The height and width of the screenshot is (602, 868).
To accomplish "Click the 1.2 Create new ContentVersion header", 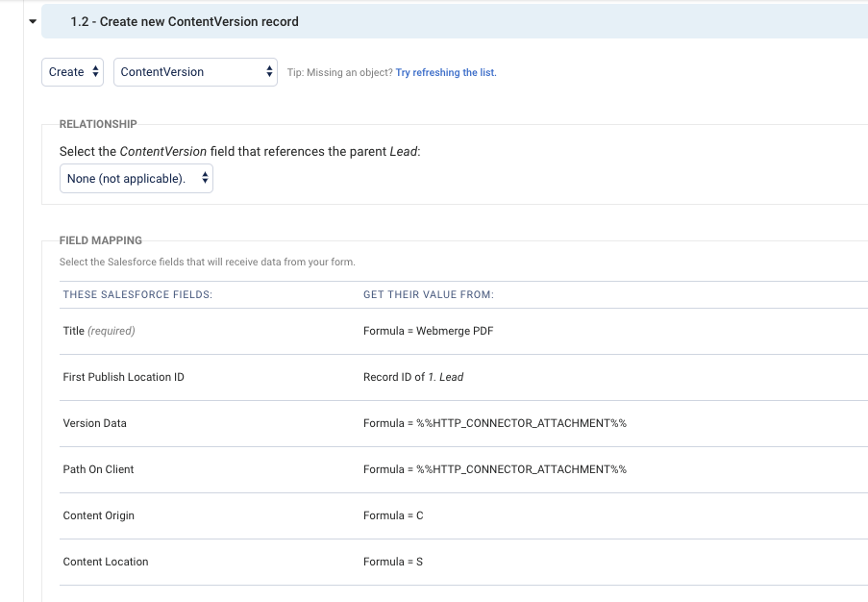I will tap(185, 21).
